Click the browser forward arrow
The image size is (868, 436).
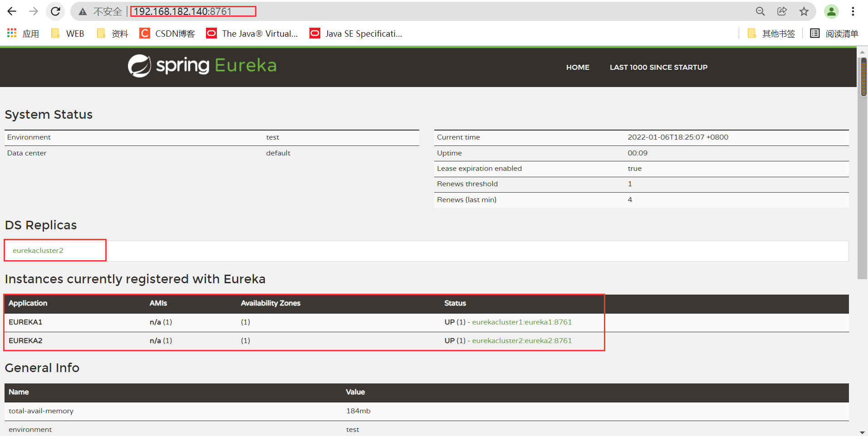tap(34, 11)
